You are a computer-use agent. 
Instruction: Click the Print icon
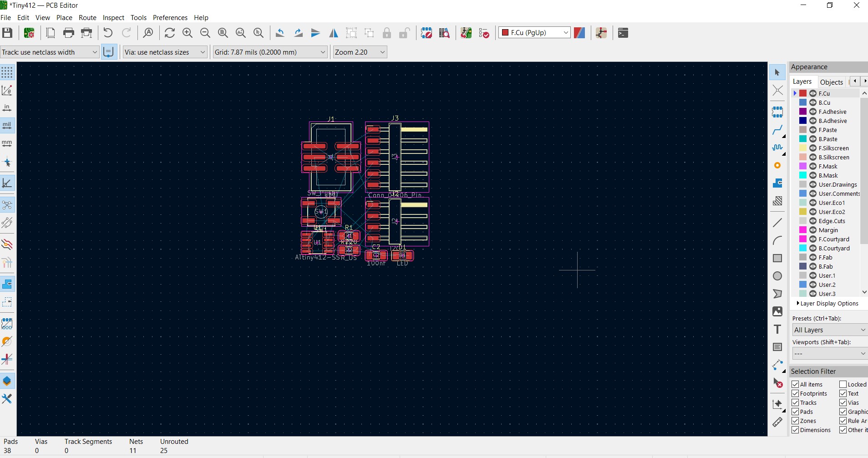click(69, 33)
